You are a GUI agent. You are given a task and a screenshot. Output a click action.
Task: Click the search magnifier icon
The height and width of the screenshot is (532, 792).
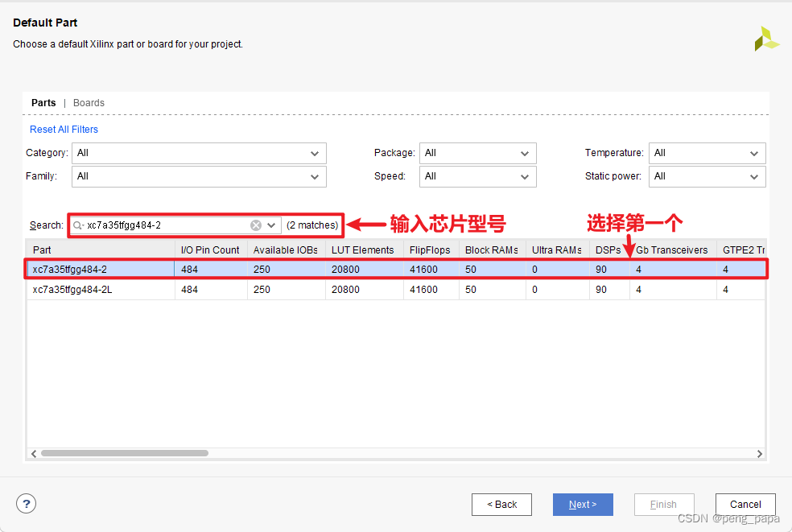click(x=78, y=225)
